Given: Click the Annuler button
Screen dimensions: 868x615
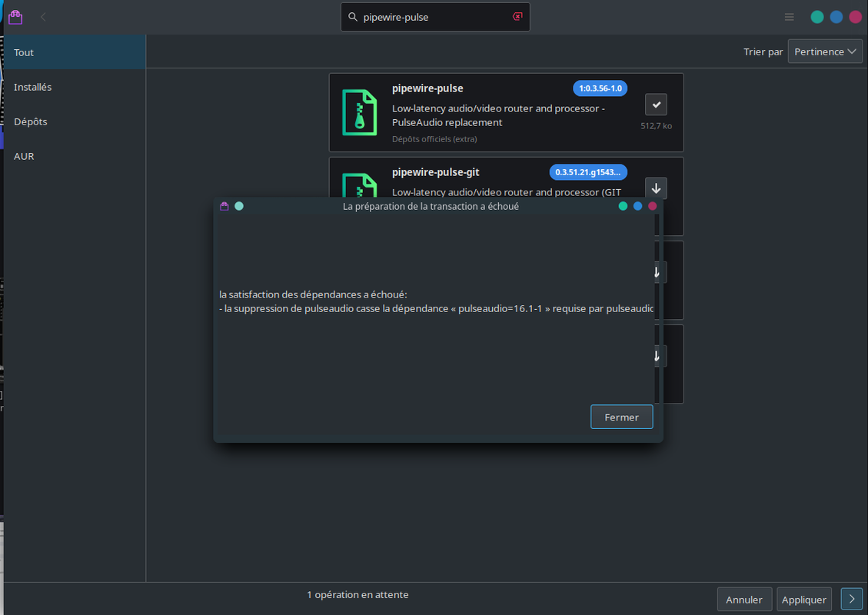Looking at the screenshot, I should (x=744, y=600).
